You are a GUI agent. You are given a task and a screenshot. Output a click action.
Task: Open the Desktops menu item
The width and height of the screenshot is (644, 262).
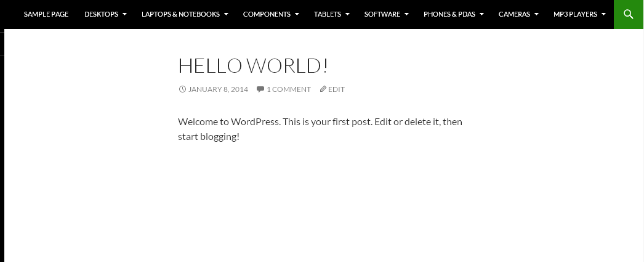101,14
